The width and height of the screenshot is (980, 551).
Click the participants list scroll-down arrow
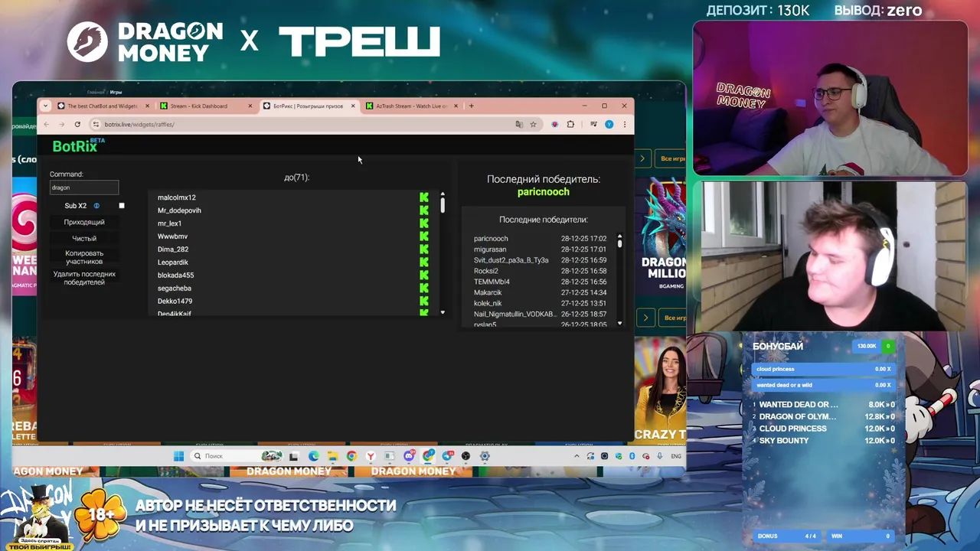click(x=443, y=312)
